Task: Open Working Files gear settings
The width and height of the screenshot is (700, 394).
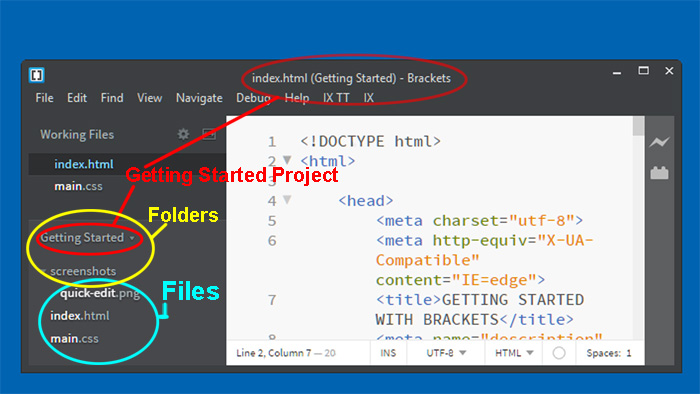Action: coord(183,134)
